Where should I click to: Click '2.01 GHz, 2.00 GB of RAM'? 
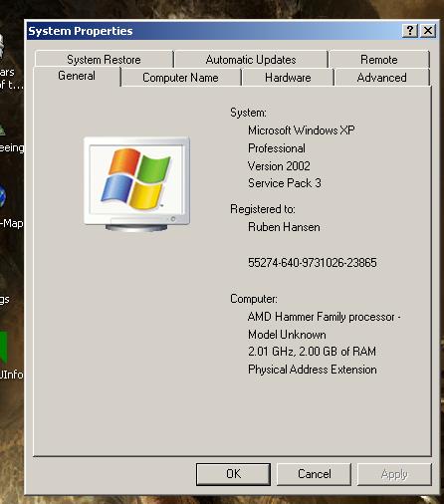coord(312,352)
